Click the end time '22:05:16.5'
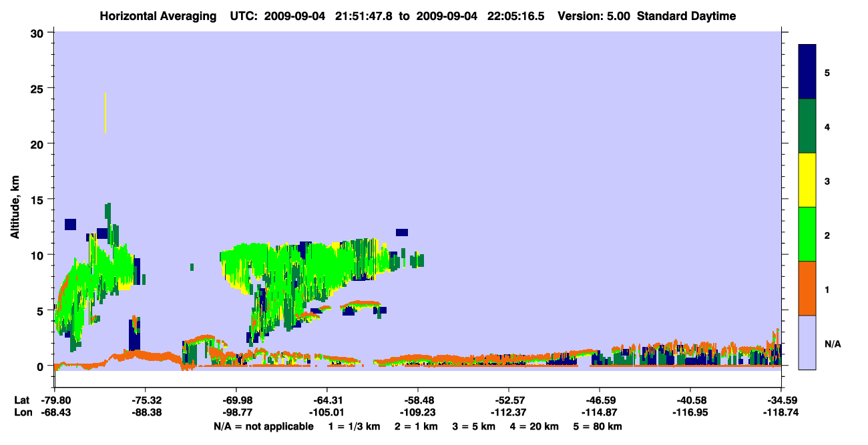The height and width of the screenshot is (445, 868). pyautogui.click(x=516, y=16)
